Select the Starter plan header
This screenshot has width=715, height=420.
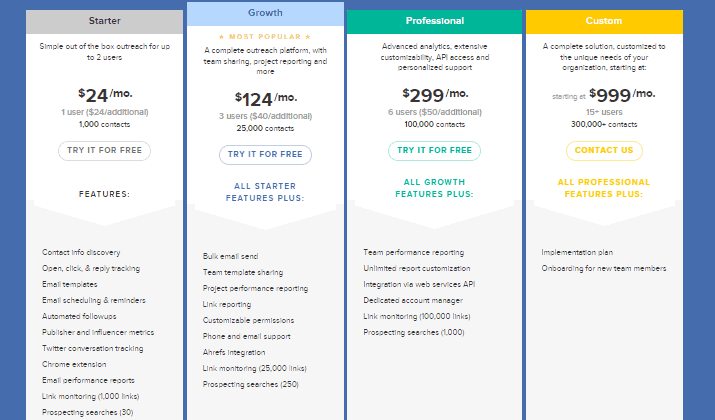point(104,21)
